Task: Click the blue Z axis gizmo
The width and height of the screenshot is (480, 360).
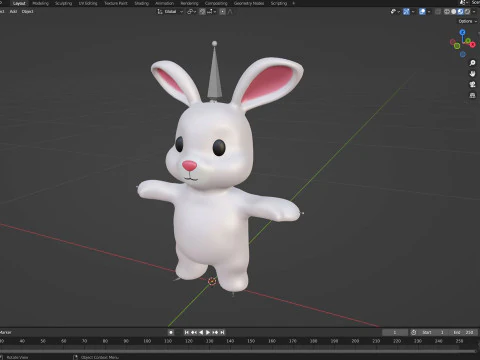Action: [x=462, y=32]
